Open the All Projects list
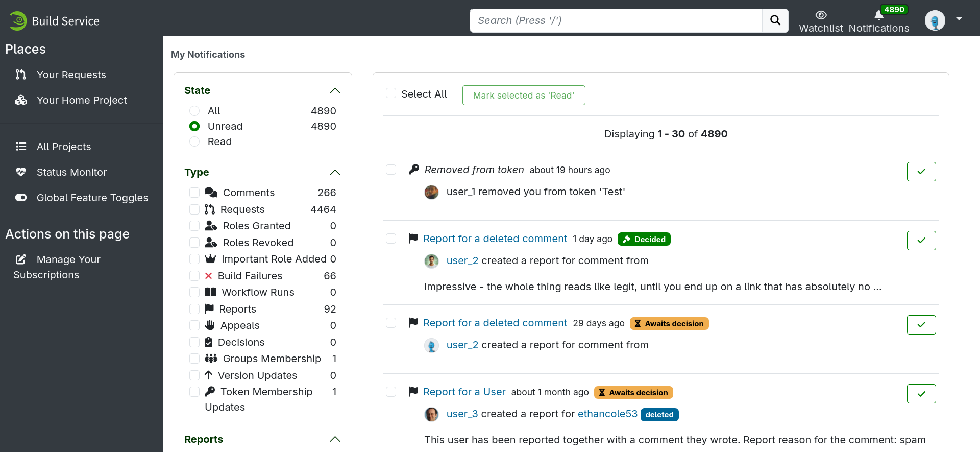Image resolution: width=980 pixels, height=452 pixels. [64, 147]
